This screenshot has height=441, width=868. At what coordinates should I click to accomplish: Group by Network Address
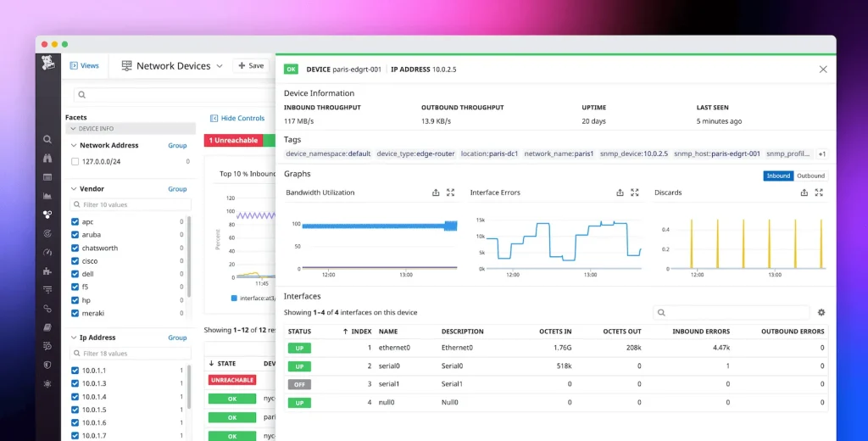coord(177,145)
